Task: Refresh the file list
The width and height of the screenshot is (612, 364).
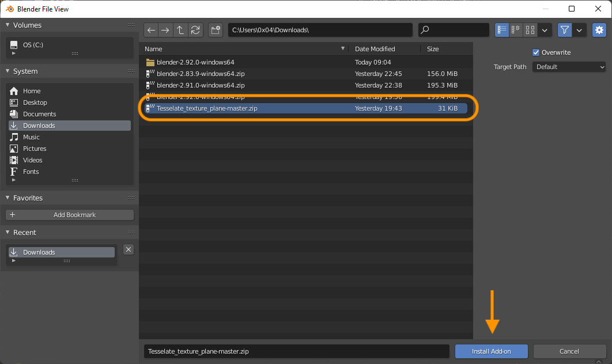Action: tap(195, 30)
